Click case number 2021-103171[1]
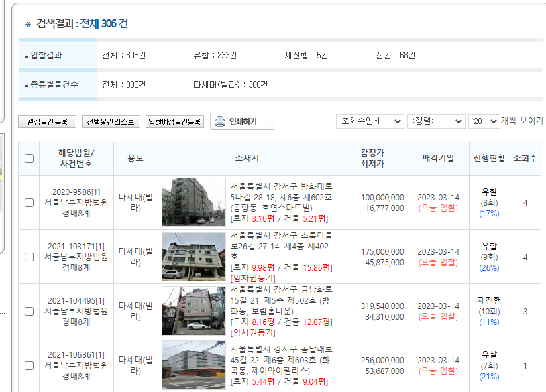Screen dimensions: 546x392 [x=76, y=247]
